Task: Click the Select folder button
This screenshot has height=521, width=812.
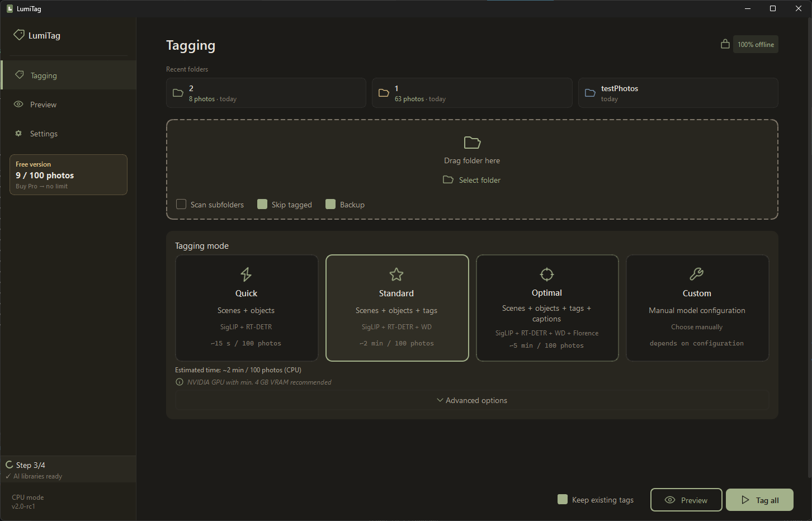Action: pos(472,180)
